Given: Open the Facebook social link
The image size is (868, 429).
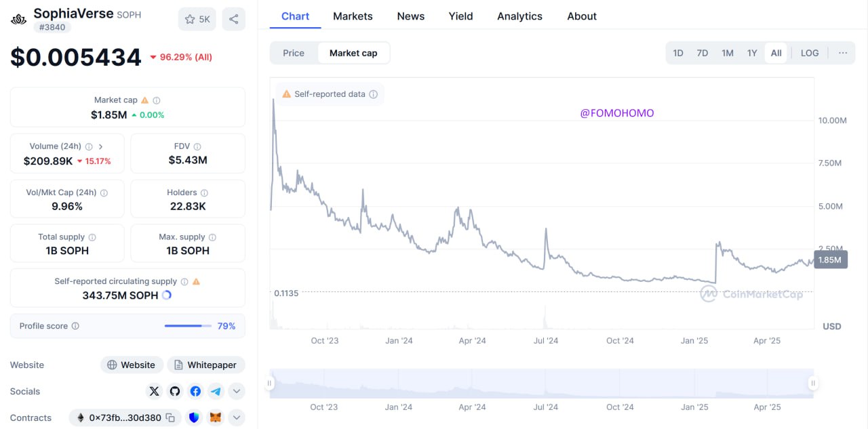Looking at the screenshot, I should click(x=195, y=391).
